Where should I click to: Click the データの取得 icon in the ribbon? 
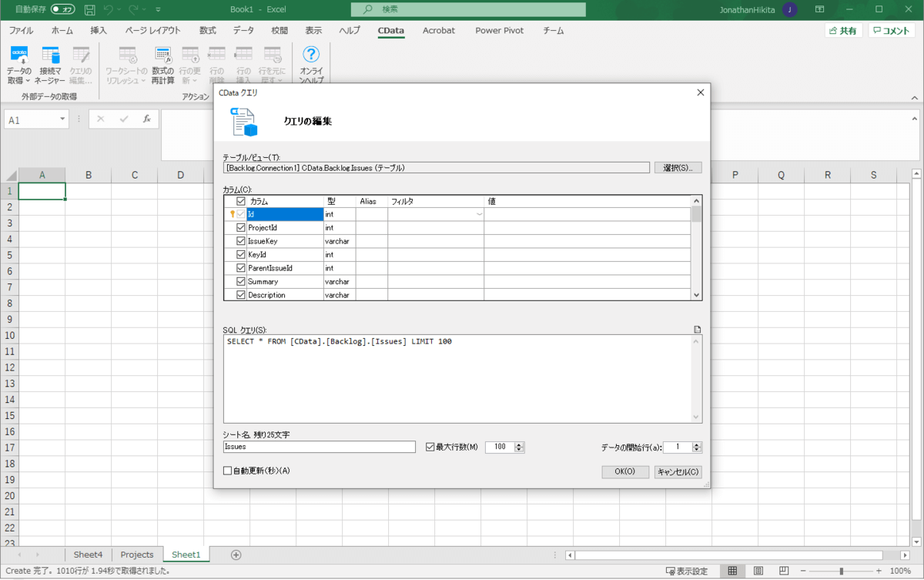19,55
